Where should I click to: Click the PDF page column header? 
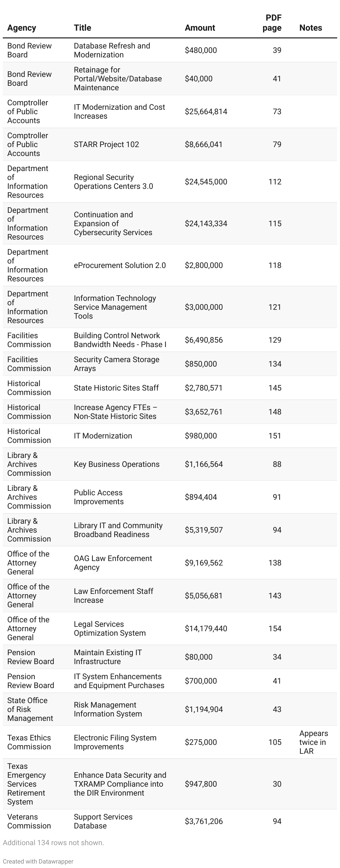pyautogui.click(x=272, y=23)
